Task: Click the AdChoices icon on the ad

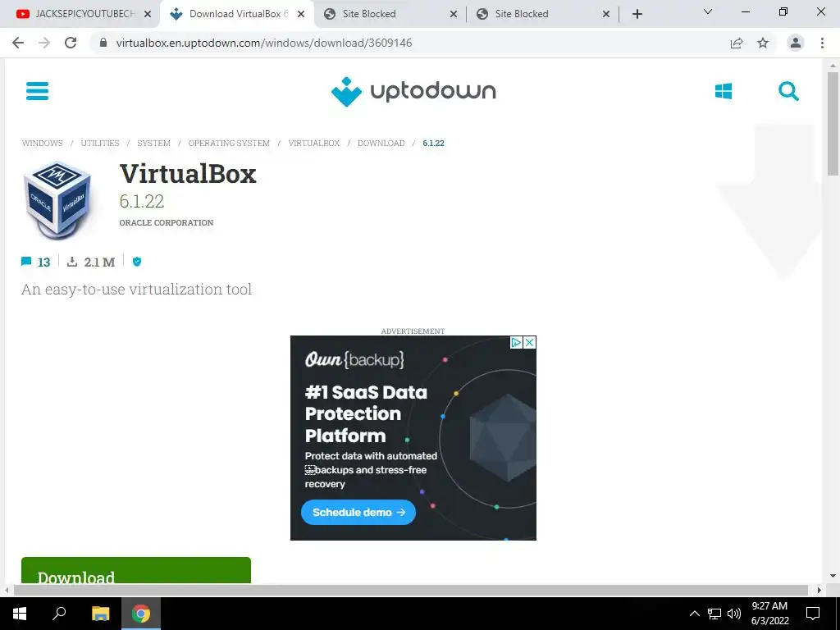Action: (x=517, y=342)
